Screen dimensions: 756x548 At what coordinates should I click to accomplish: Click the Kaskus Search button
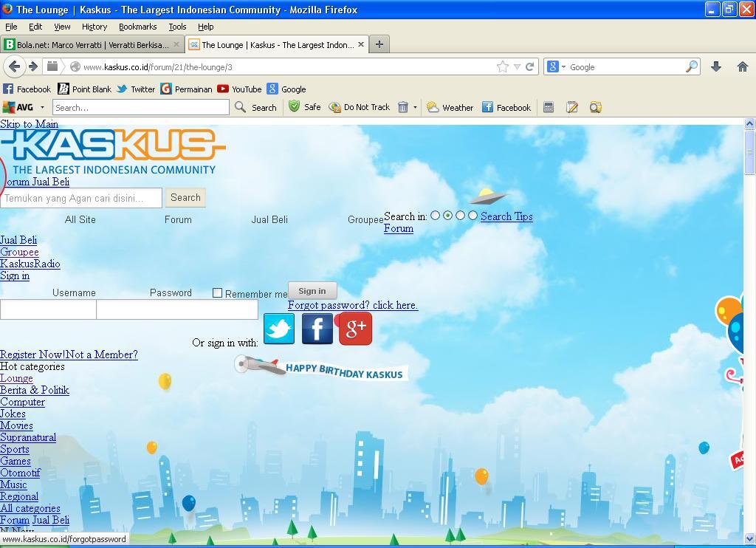[185, 197]
